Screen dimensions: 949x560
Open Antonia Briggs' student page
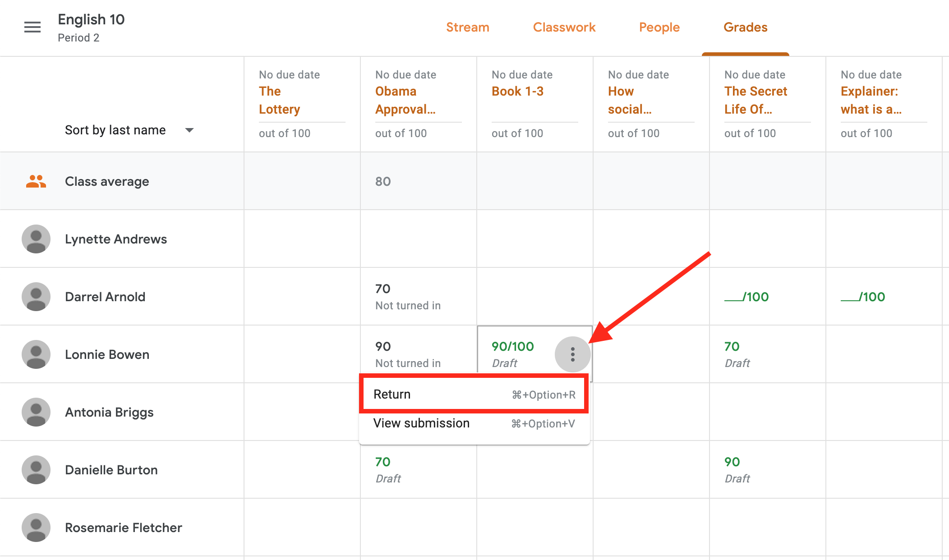pyautogui.click(x=109, y=413)
